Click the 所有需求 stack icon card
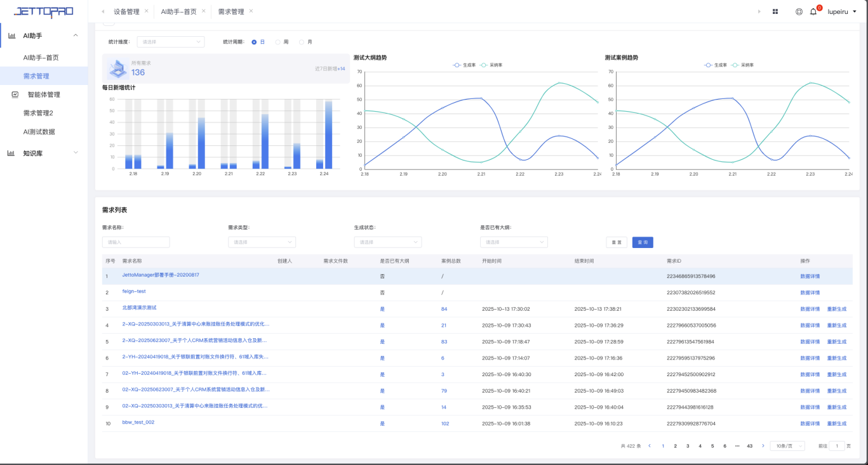Image resolution: width=868 pixels, height=465 pixels. tap(118, 69)
